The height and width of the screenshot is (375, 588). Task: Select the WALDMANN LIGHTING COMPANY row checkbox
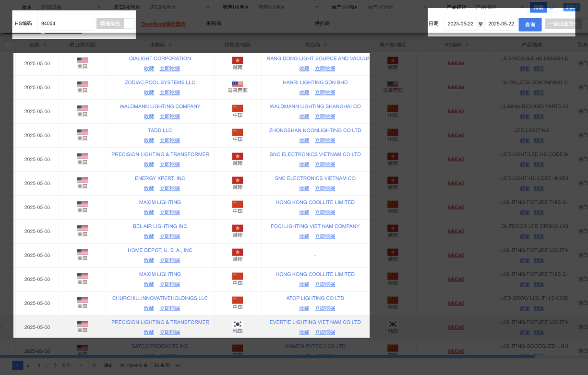(x=7, y=111)
